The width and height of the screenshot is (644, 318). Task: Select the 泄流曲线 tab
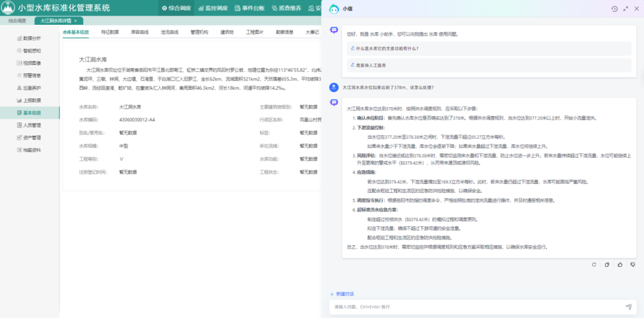point(169,32)
